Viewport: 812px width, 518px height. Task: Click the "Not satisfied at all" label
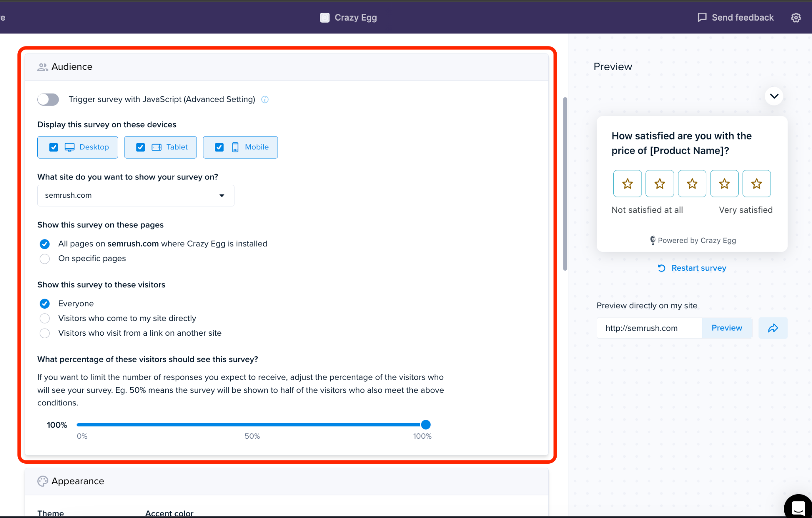pos(647,210)
